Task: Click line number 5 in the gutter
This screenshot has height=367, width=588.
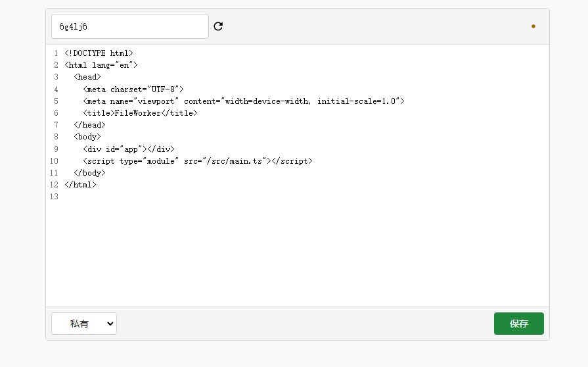Action: (56, 101)
